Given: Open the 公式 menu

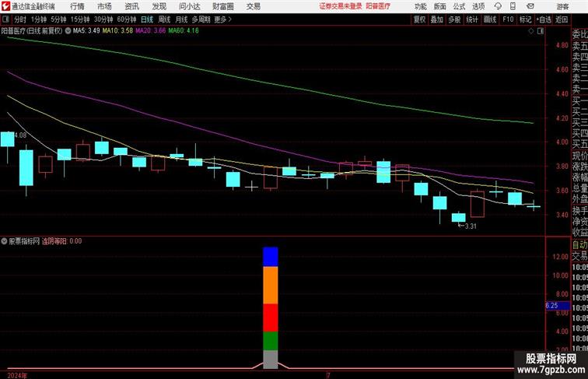Looking at the screenshot, I should click(x=459, y=6).
